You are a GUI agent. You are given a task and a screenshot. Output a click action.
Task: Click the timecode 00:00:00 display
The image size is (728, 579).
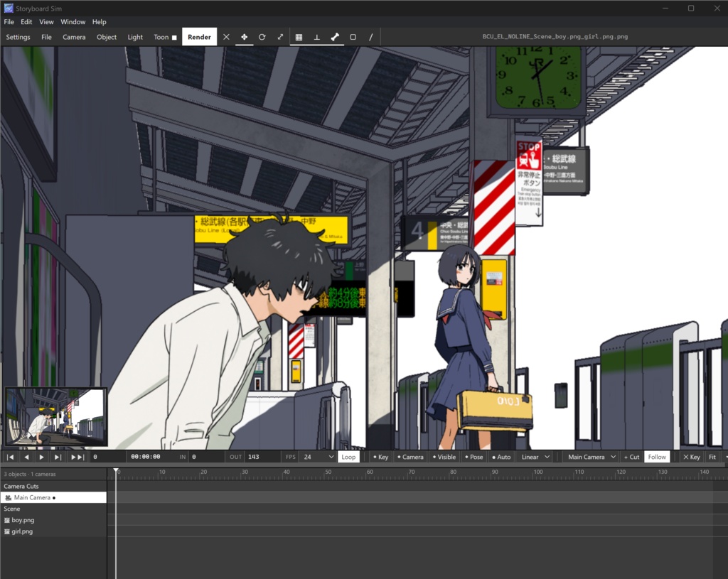(145, 457)
